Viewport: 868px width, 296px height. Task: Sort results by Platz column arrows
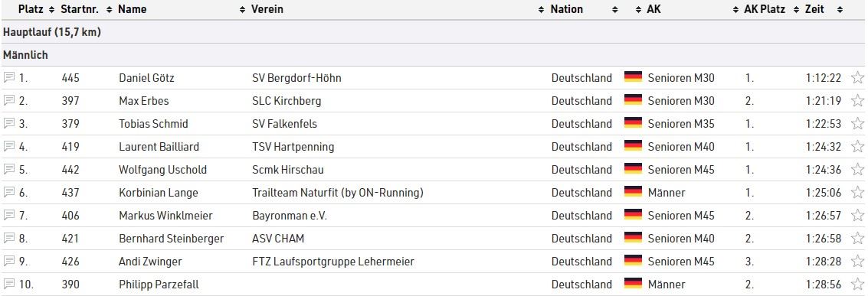(51, 9)
